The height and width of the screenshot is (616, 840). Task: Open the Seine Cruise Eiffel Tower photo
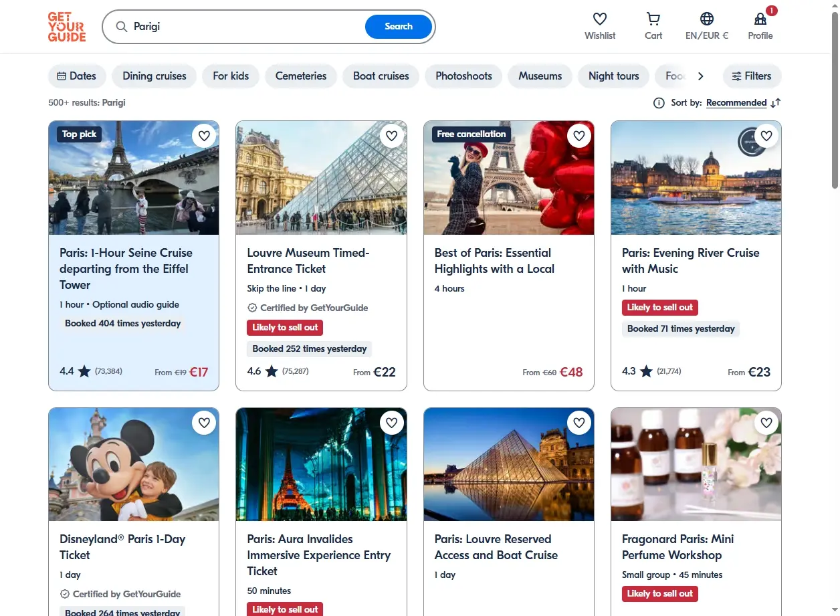pos(134,178)
